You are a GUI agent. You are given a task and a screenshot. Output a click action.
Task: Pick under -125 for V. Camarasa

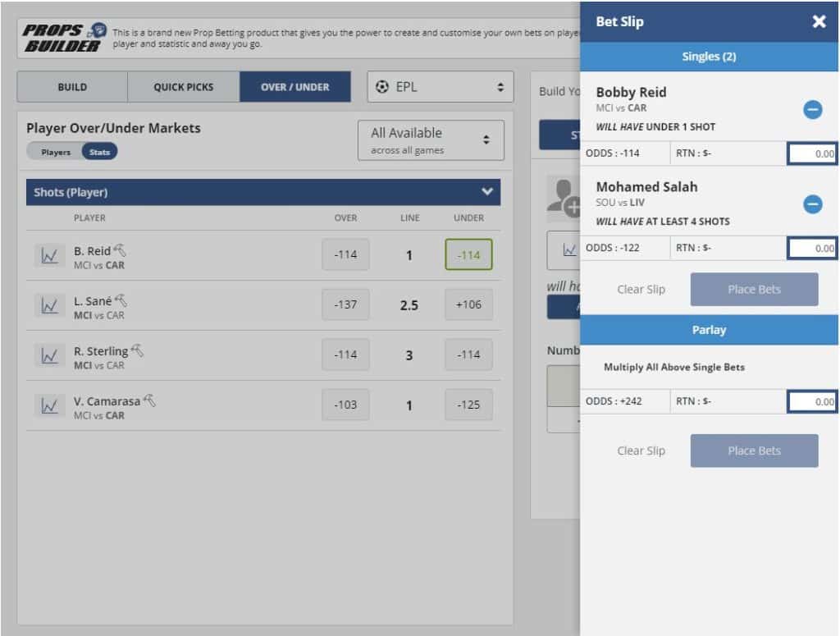pos(468,405)
